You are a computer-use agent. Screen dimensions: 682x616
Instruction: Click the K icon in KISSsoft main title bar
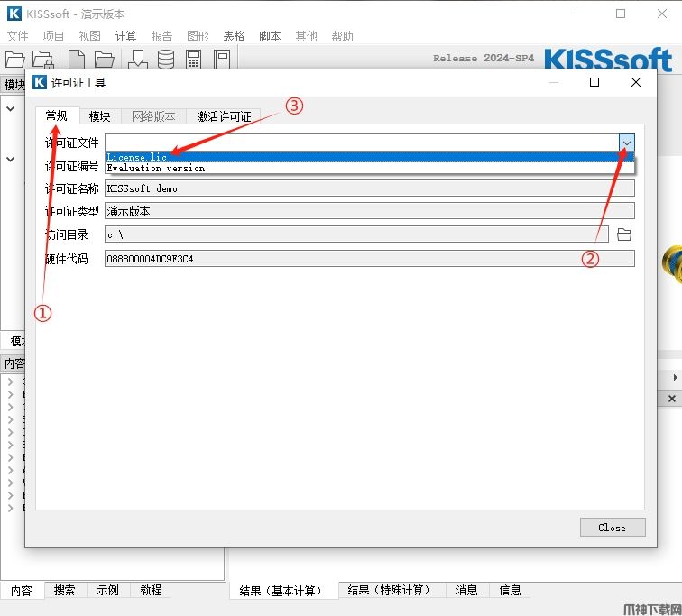click(x=14, y=14)
